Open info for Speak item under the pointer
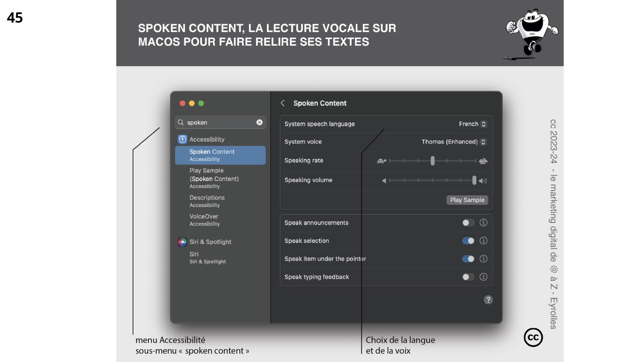The image size is (644, 362). click(x=483, y=259)
